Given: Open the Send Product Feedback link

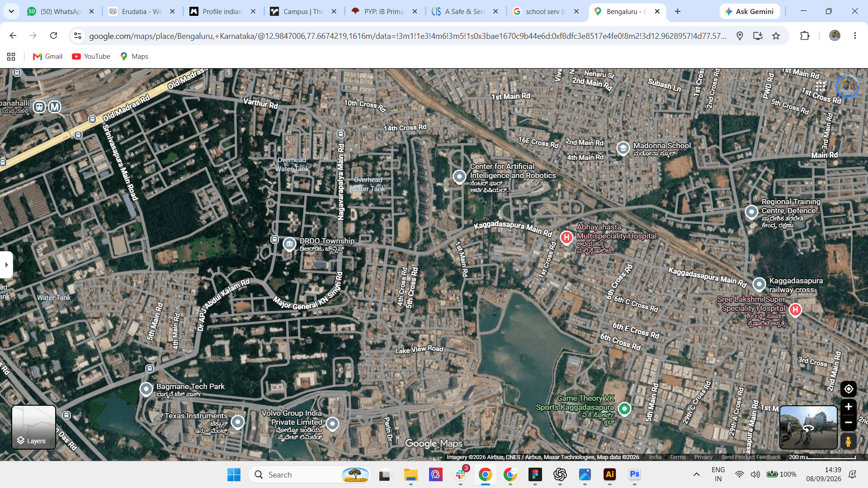Looking at the screenshot, I should [x=750, y=457].
